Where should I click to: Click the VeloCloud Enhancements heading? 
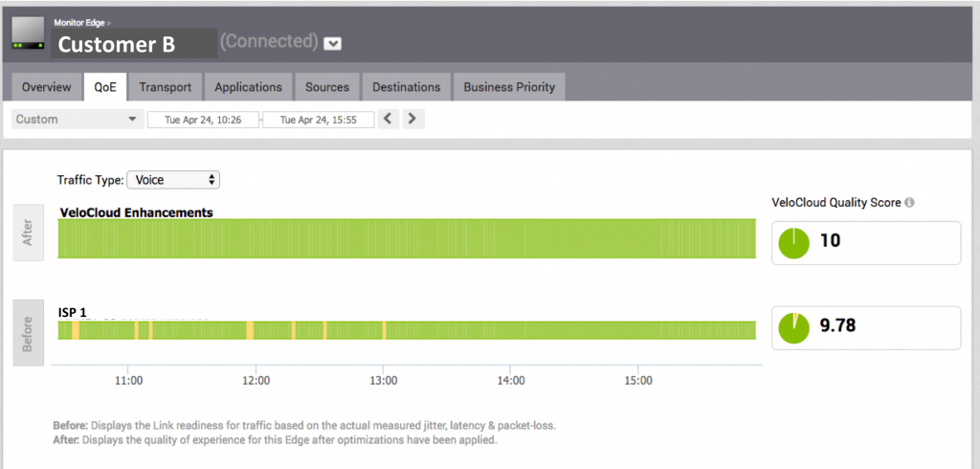click(136, 212)
